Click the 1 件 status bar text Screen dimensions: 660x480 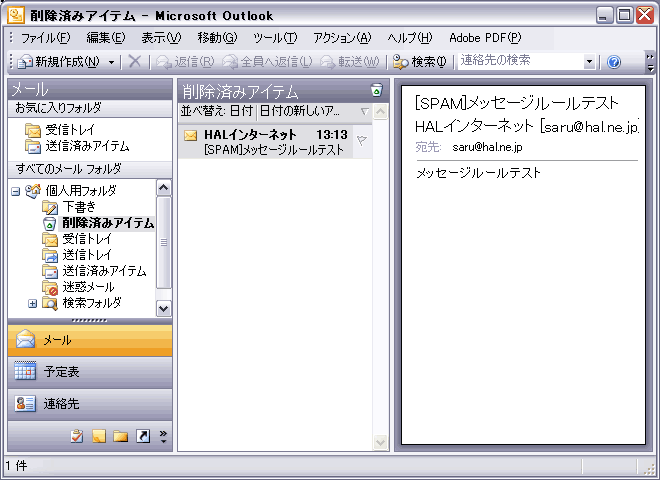point(16,466)
